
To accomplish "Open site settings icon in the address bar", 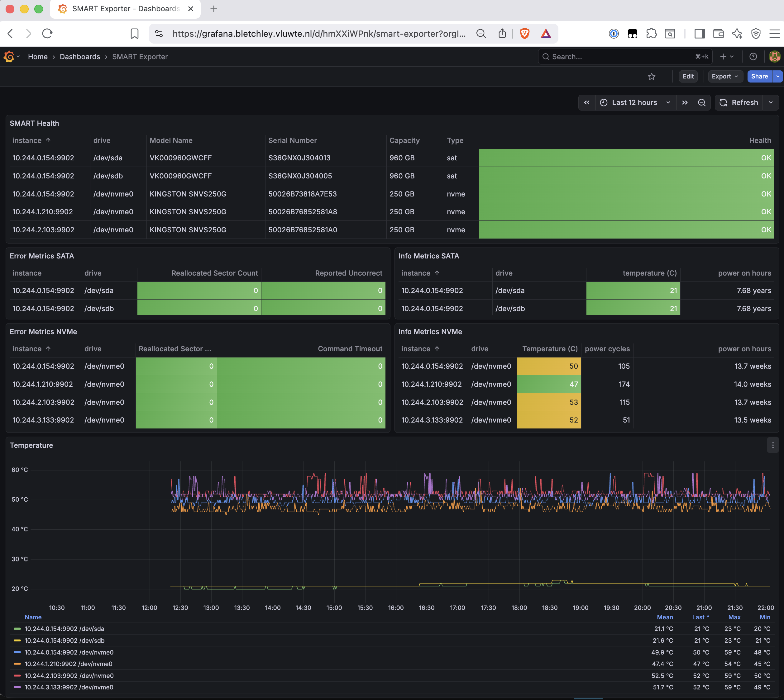I will pos(159,34).
